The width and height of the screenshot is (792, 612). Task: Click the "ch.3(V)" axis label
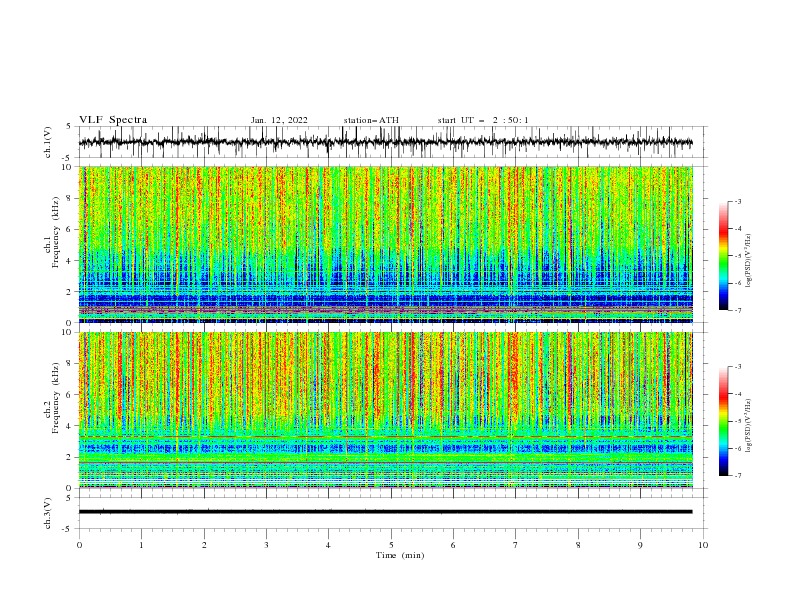coord(48,513)
